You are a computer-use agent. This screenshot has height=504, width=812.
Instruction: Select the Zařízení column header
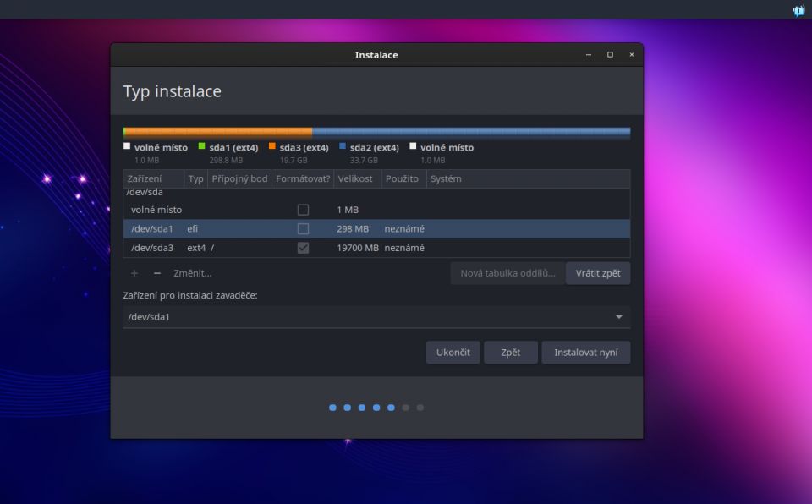(x=153, y=178)
